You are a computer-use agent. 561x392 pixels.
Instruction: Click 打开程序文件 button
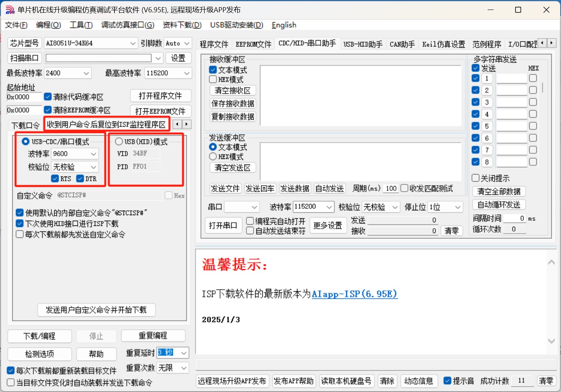pyautogui.click(x=160, y=96)
